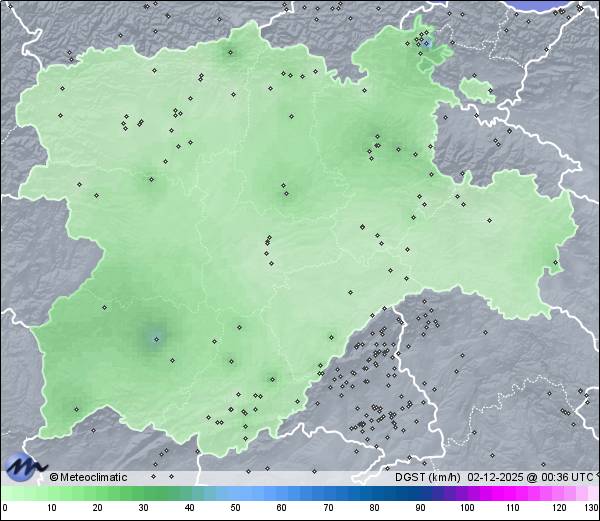The width and height of the screenshot is (600, 521).
Task: Click the green hotspot near the bottom-left corner
Action: point(76,407)
